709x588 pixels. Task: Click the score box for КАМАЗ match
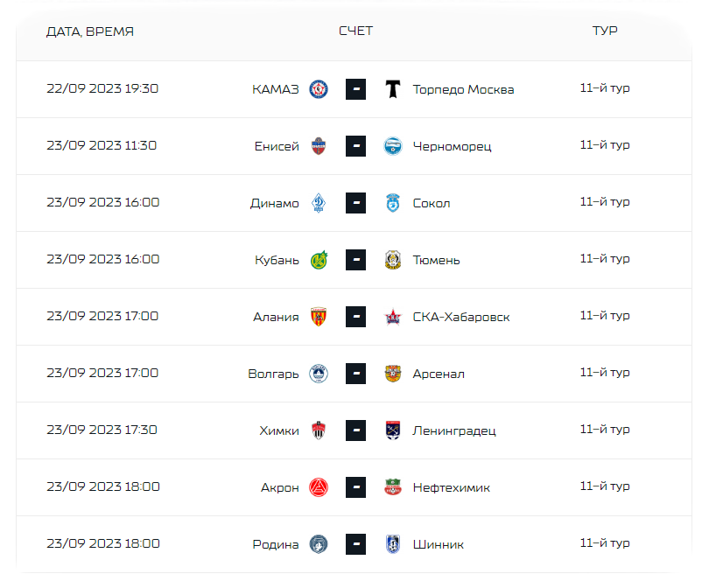(356, 89)
